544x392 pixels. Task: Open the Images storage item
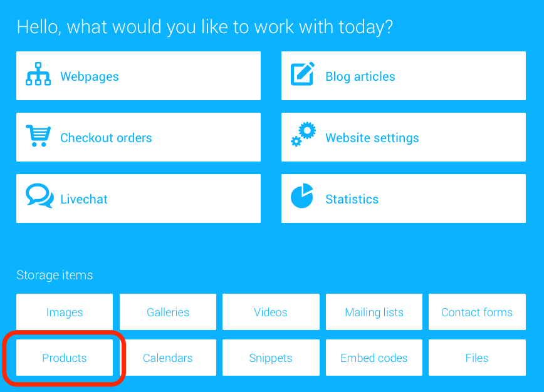click(x=65, y=312)
